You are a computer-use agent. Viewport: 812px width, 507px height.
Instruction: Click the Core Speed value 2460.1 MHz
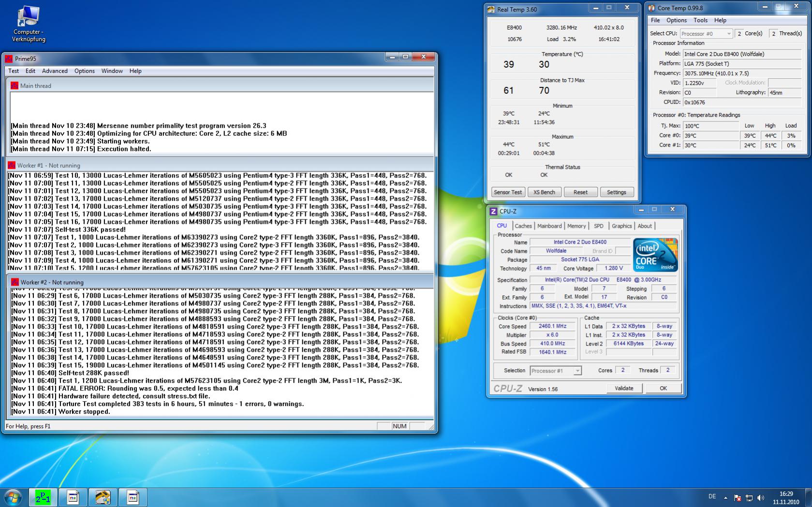click(552, 326)
